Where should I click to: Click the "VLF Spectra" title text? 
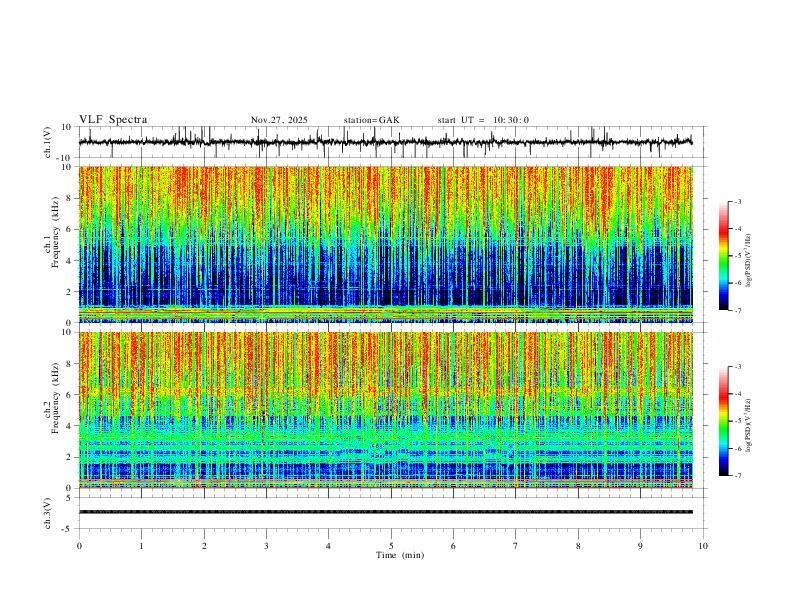tap(113, 120)
